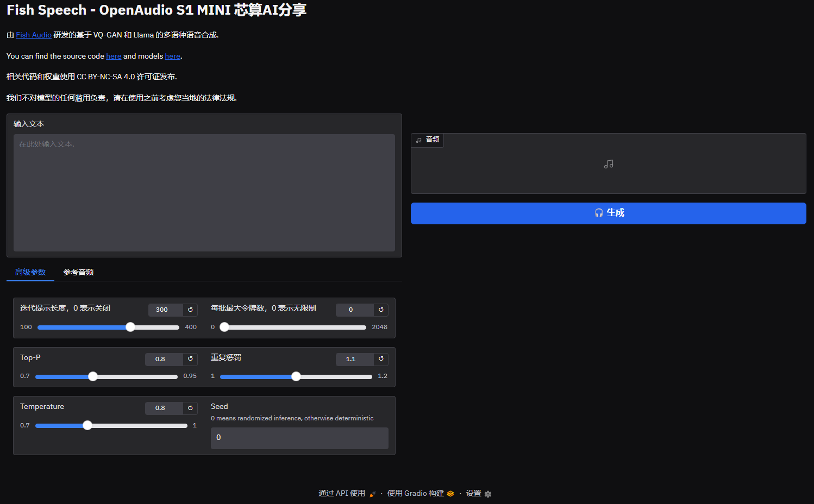Image resolution: width=814 pixels, height=504 pixels.
Task: Reset the repetition penalty (重复惩罚) value
Action: [381, 359]
